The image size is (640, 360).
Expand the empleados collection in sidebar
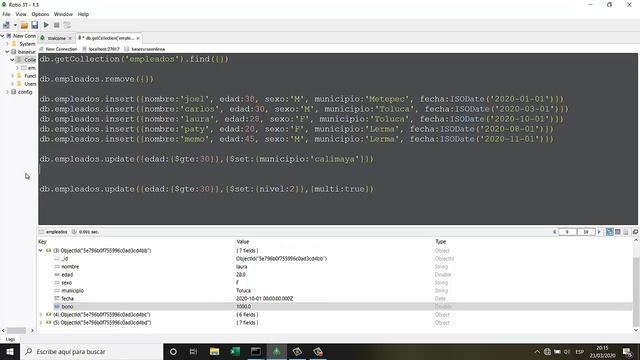(x=17, y=68)
